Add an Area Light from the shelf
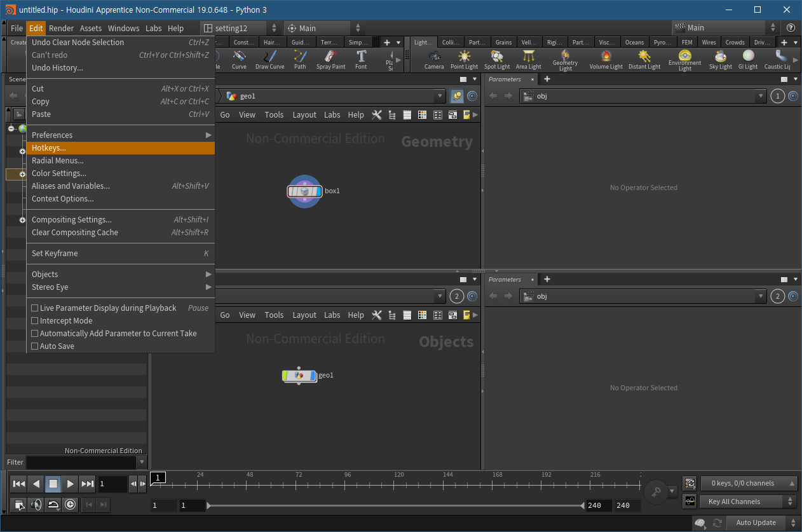 click(528, 60)
